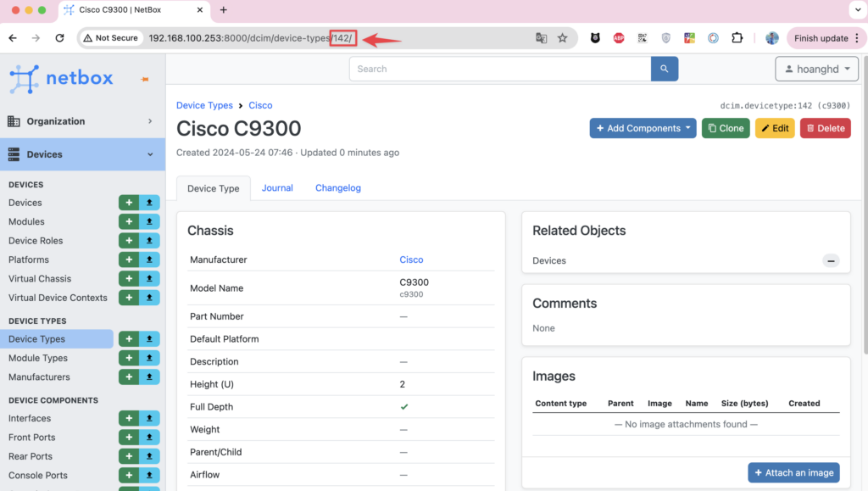Import Module Types using upload icon
This screenshot has width=868, height=491.
click(149, 358)
